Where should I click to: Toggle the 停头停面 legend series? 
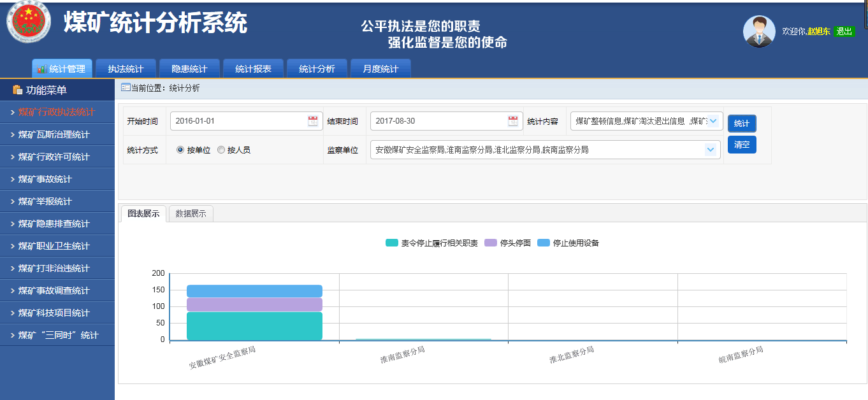coord(507,243)
